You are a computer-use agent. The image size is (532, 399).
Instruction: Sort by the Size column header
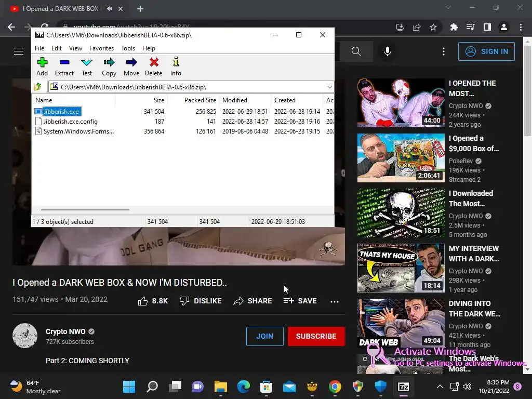[141, 100]
